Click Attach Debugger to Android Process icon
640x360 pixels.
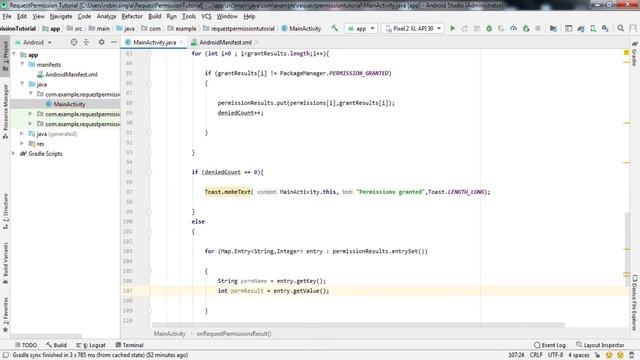click(526, 28)
